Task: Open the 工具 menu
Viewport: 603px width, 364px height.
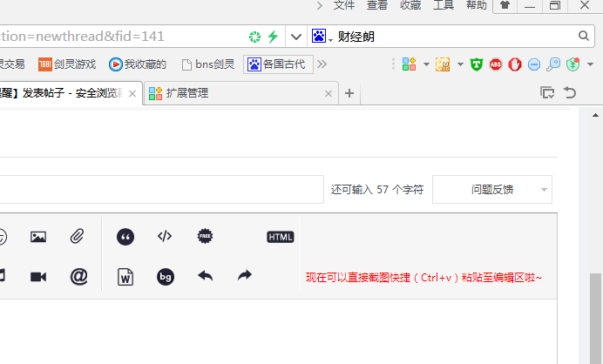Action: coord(444,5)
